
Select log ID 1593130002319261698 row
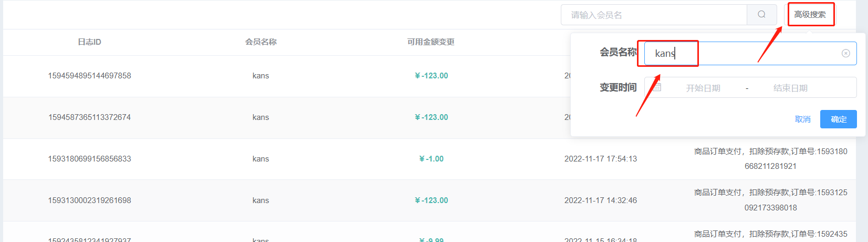89,200
